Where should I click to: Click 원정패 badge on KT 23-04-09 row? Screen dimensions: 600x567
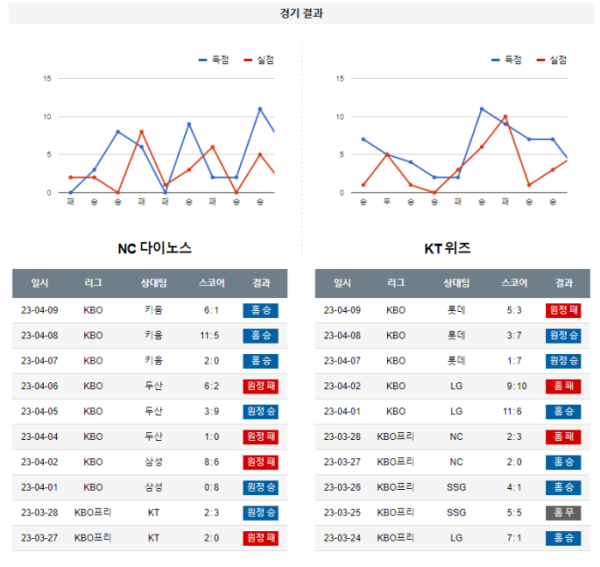click(x=563, y=310)
